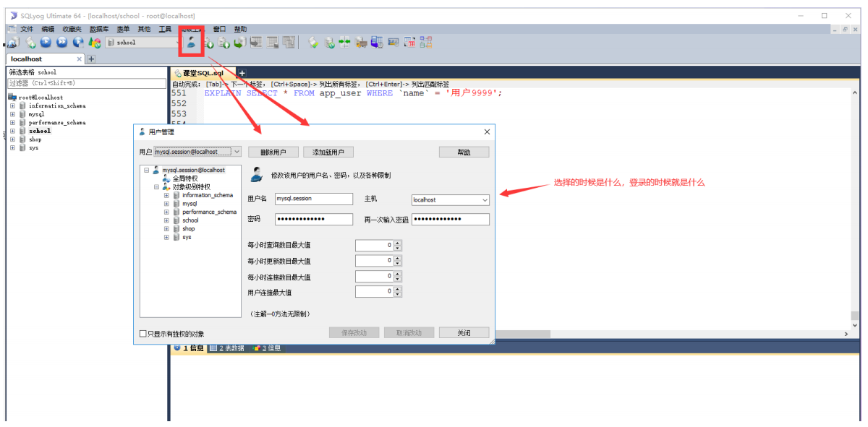
Task: Click the 再一次输入密码 field
Action: tap(451, 219)
